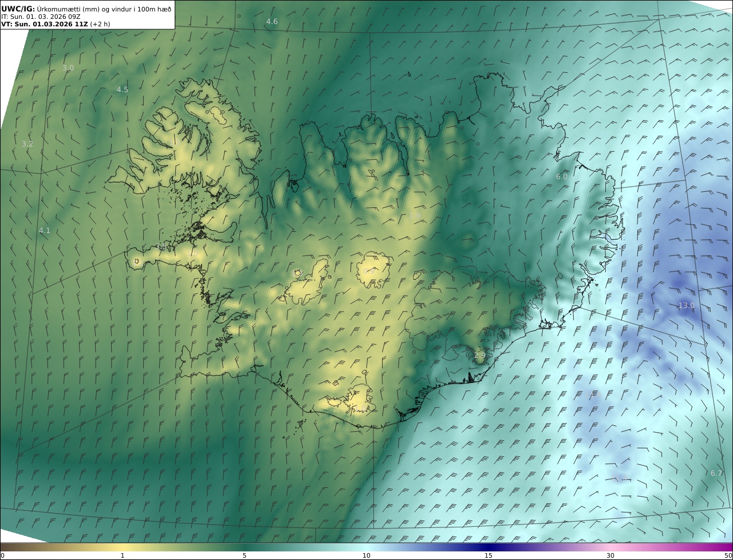This screenshot has height=560, width=733.
Task: Select the 15 tick on color scale
Action: click(488, 555)
